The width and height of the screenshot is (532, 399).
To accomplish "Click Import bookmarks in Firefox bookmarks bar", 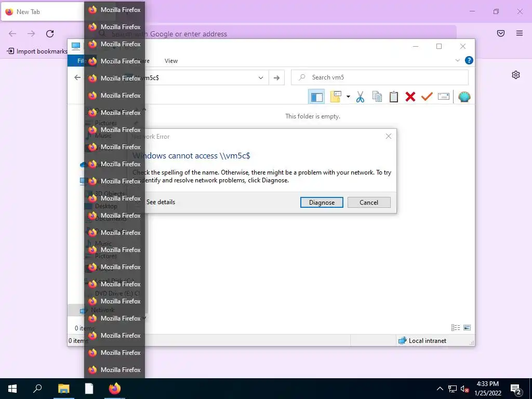I will coord(37,51).
